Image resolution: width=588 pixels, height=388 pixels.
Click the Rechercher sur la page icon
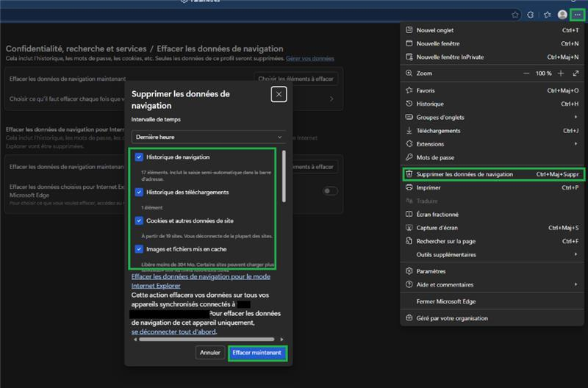409,241
